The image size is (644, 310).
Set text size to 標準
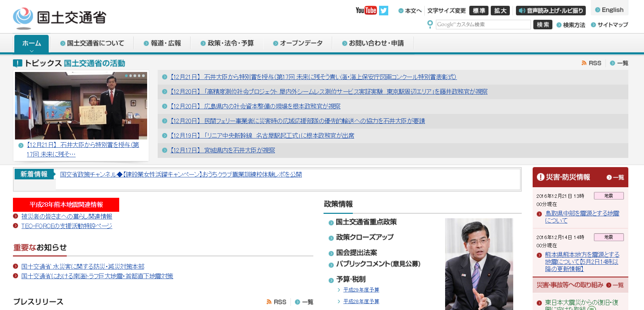tap(479, 11)
